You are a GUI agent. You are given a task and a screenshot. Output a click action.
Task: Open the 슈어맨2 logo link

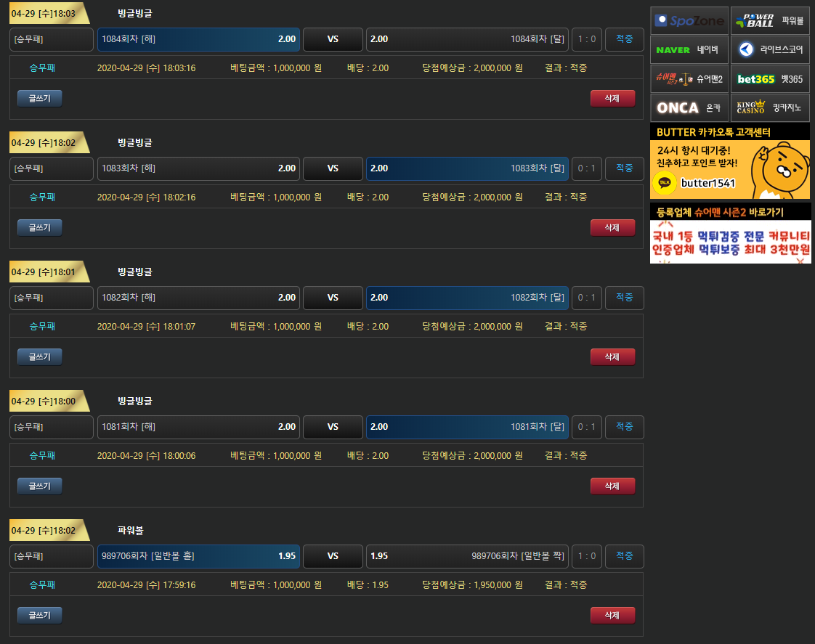click(689, 78)
